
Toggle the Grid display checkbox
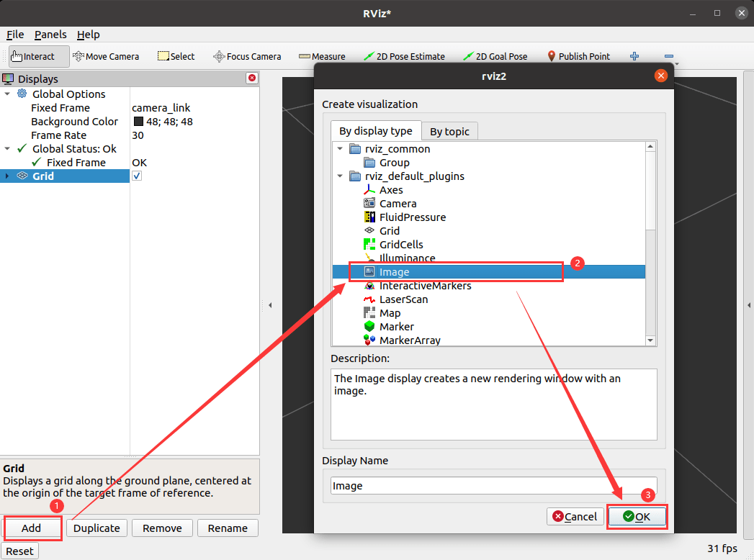[137, 176]
